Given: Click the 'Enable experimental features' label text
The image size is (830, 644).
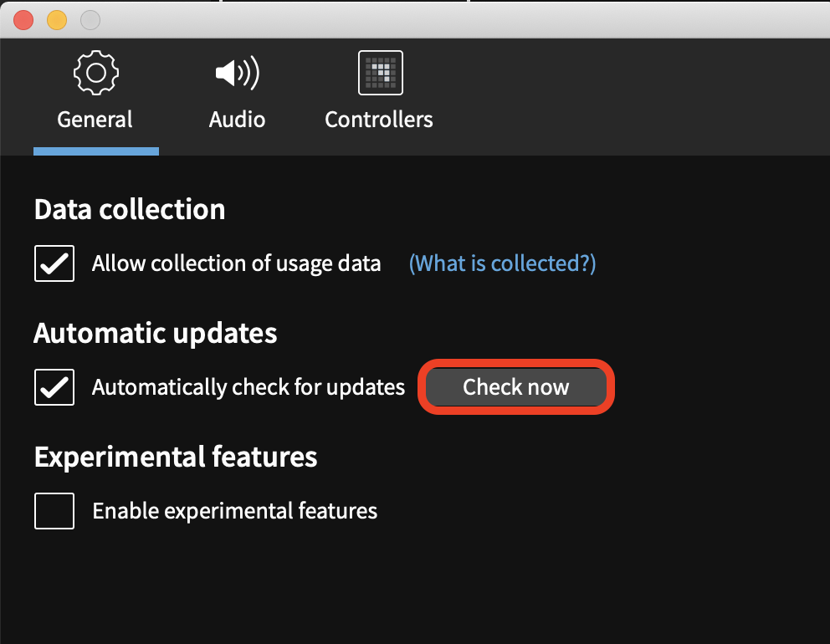Looking at the screenshot, I should pos(235,511).
